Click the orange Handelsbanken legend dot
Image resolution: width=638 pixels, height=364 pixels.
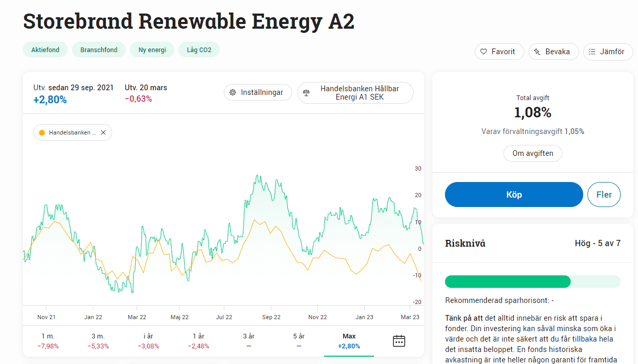pos(42,132)
